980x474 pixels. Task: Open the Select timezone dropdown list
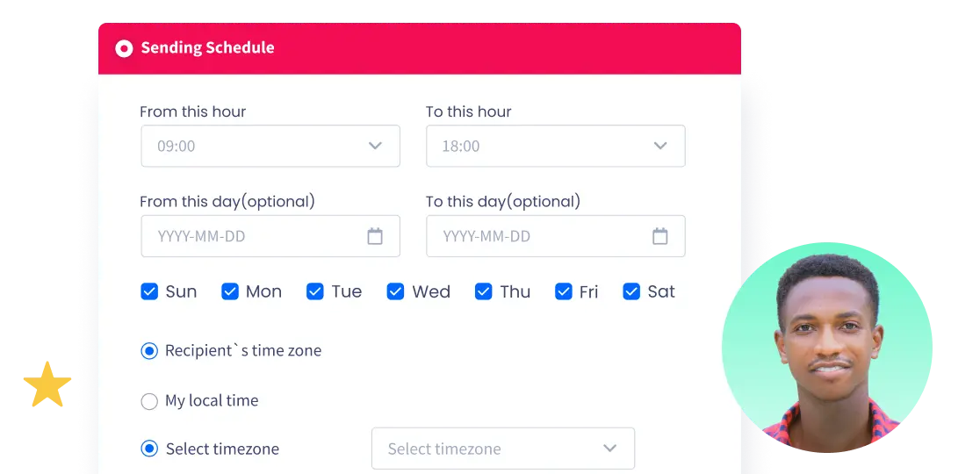(502, 449)
